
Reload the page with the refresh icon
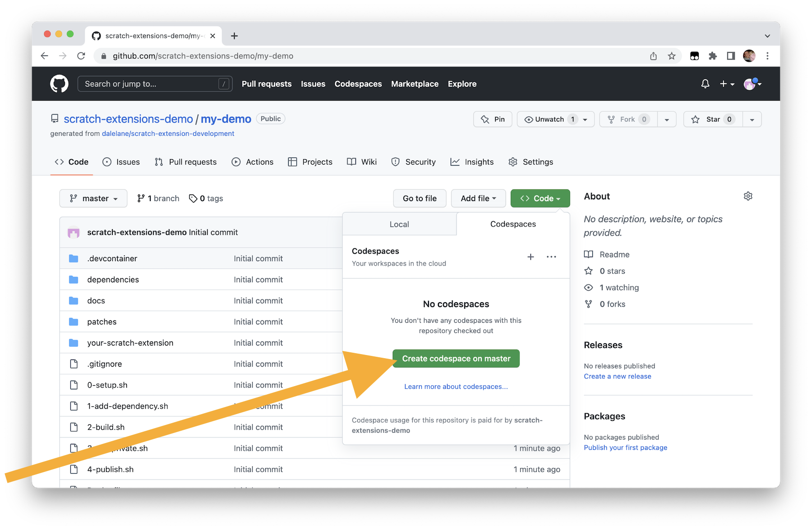click(x=81, y=56)
